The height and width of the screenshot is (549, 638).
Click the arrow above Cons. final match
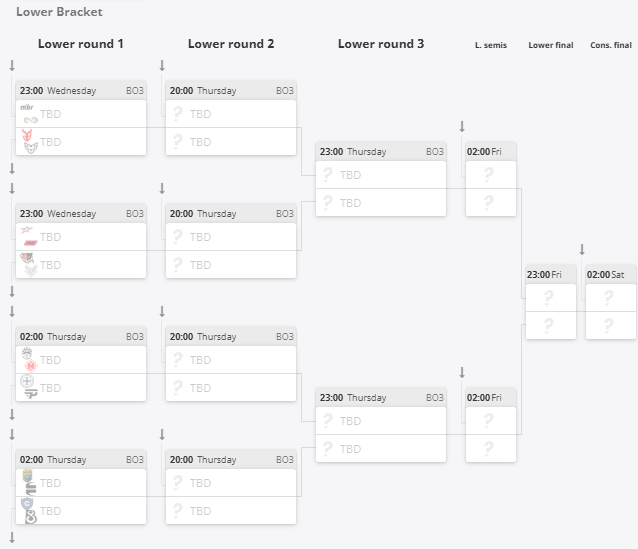coord(582,249)
